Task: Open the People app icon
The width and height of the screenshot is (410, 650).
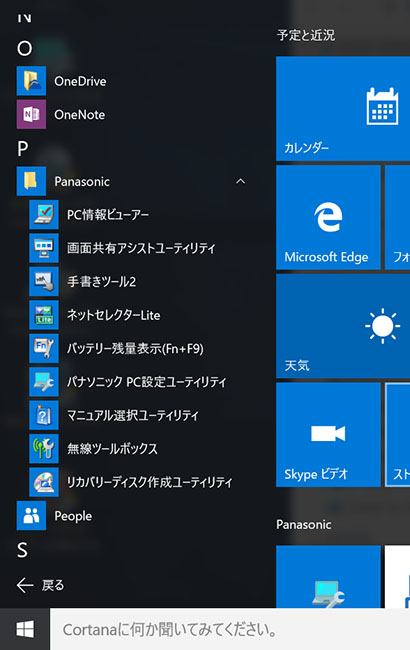Action: pos(31,516)
